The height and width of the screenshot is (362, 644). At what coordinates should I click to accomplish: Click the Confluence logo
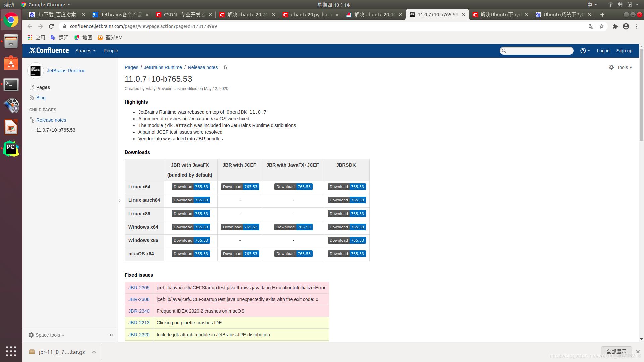pos(49,50)
